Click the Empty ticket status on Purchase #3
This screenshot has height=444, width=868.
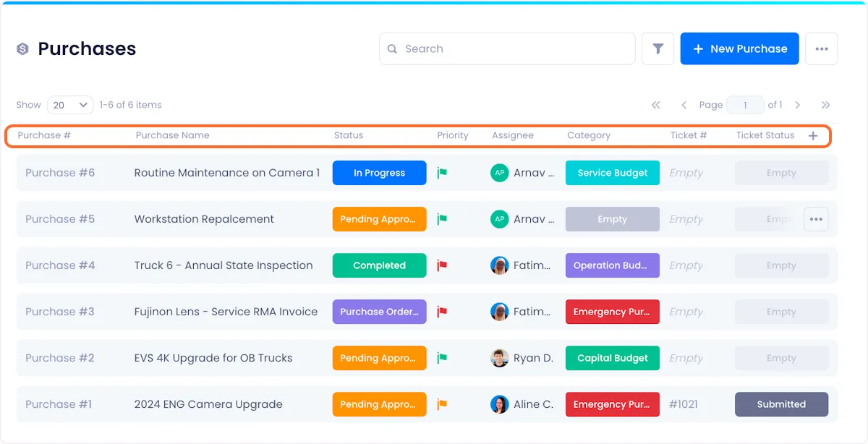coord(781,312)
